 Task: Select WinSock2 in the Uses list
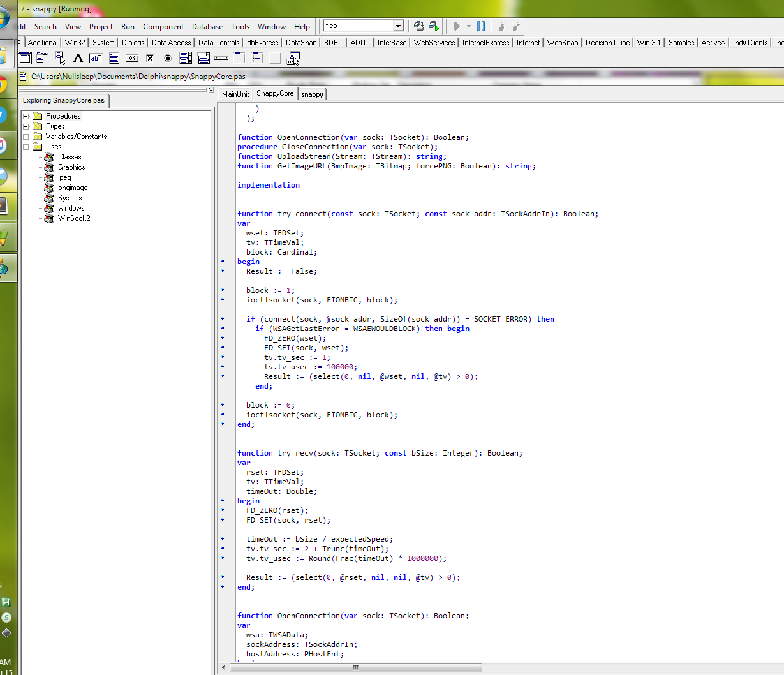tap(74, 218)
